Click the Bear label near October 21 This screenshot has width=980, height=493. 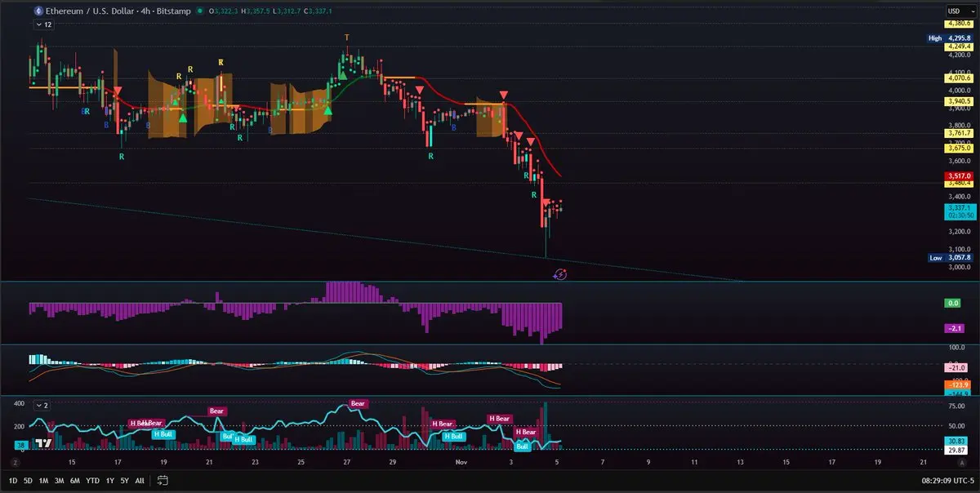point(216,411)
